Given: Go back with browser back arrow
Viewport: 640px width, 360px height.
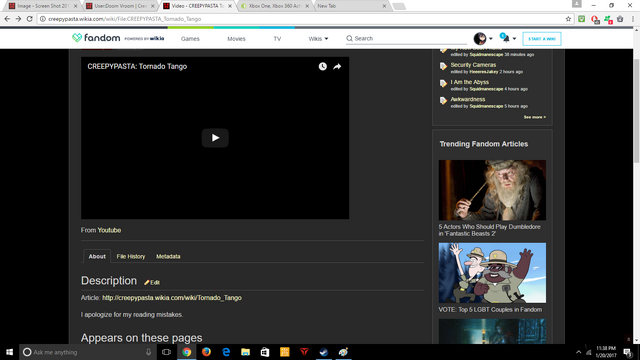Looking at the screenshot, I should click(x=7, y=19).
